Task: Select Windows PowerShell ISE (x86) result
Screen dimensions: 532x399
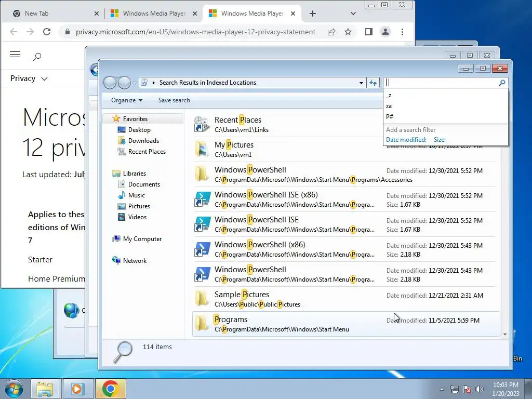Action: pyautogui.click(x=345, y=199)
